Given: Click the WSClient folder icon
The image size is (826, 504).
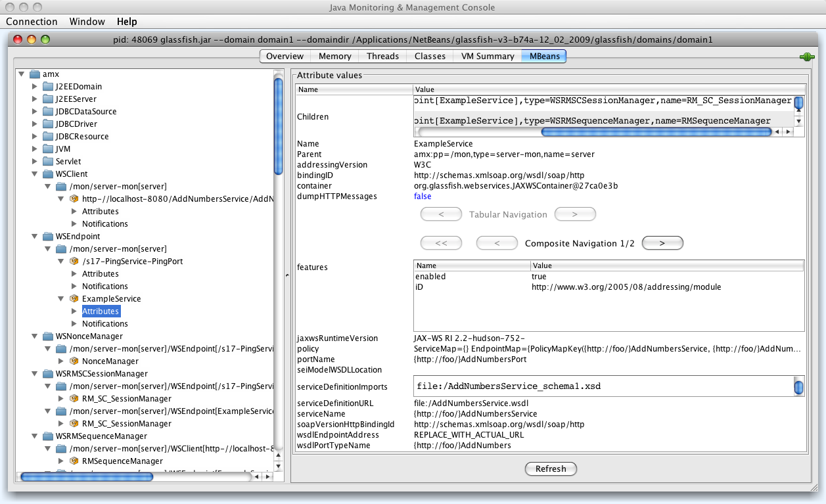Looking at the screenshot, I should [x=47, y=174].
